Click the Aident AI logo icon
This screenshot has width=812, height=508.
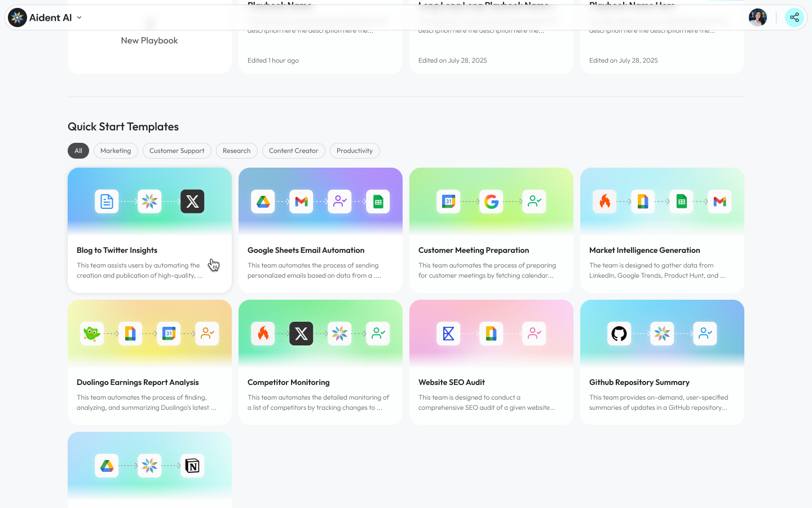17,17
